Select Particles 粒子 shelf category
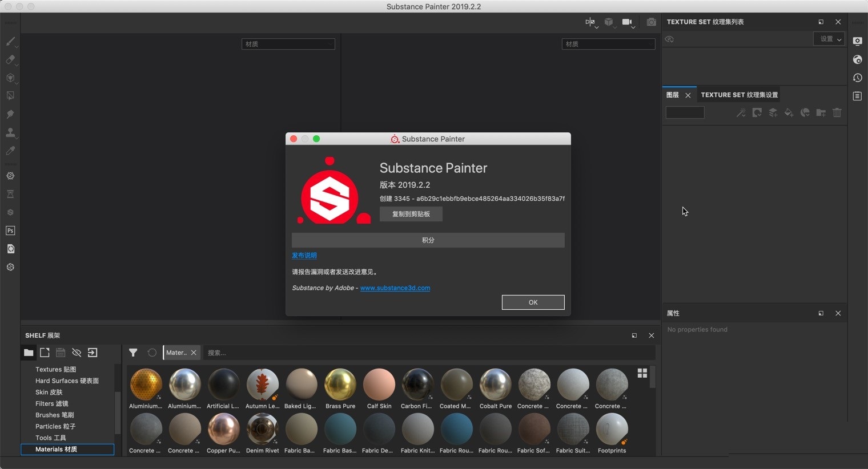This screenshot has width=868, height=469. point(55,426)
